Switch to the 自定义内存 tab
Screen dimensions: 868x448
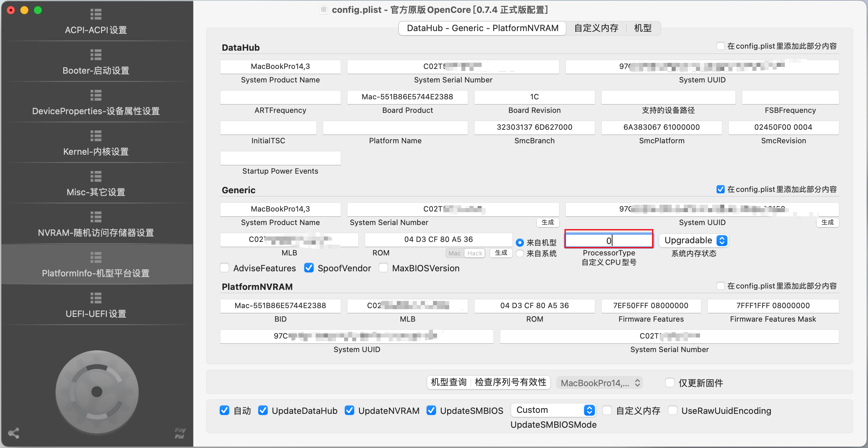coord(596,28)
